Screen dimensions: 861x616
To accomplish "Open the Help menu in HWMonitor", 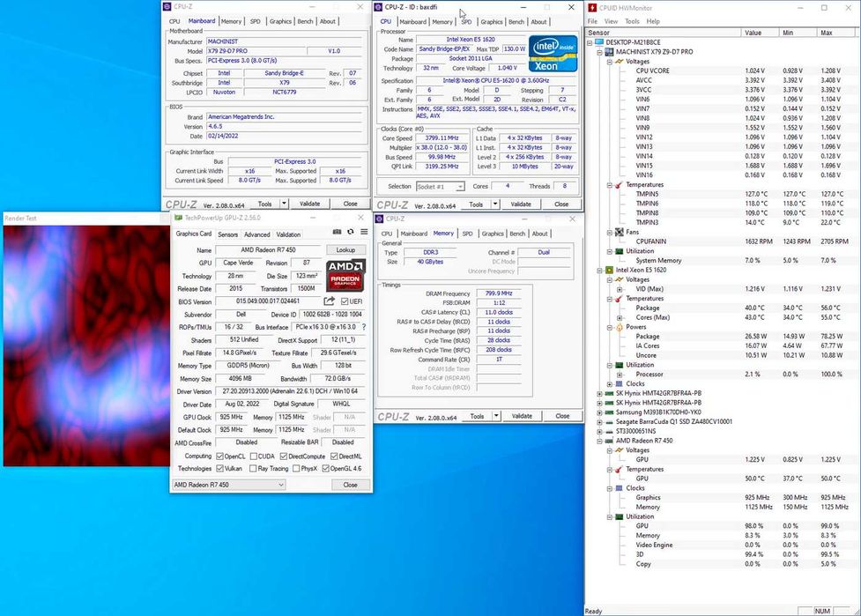I will click(x=653, y=21).
